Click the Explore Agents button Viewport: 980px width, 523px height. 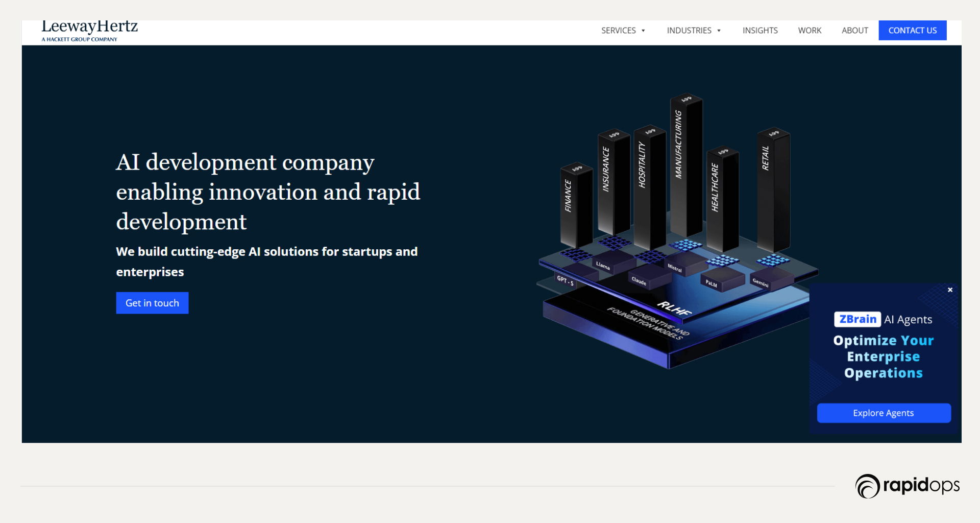(883, 413)
